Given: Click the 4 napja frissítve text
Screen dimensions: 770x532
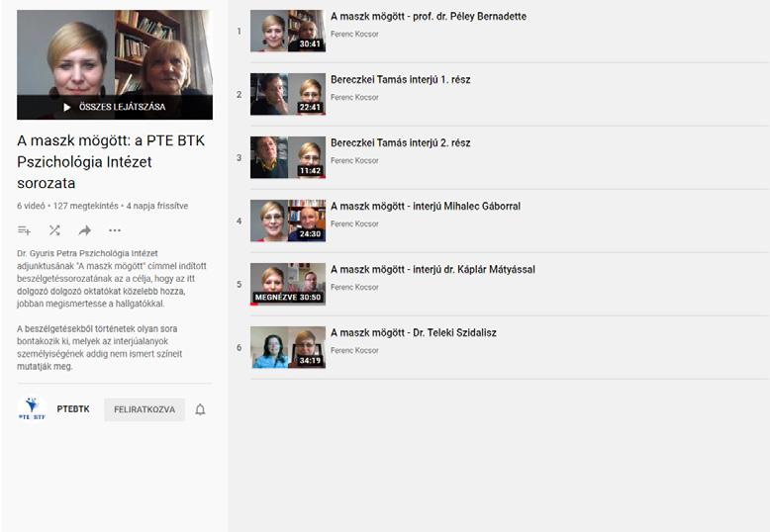Looking at the screenshot, I should (157, 206).
